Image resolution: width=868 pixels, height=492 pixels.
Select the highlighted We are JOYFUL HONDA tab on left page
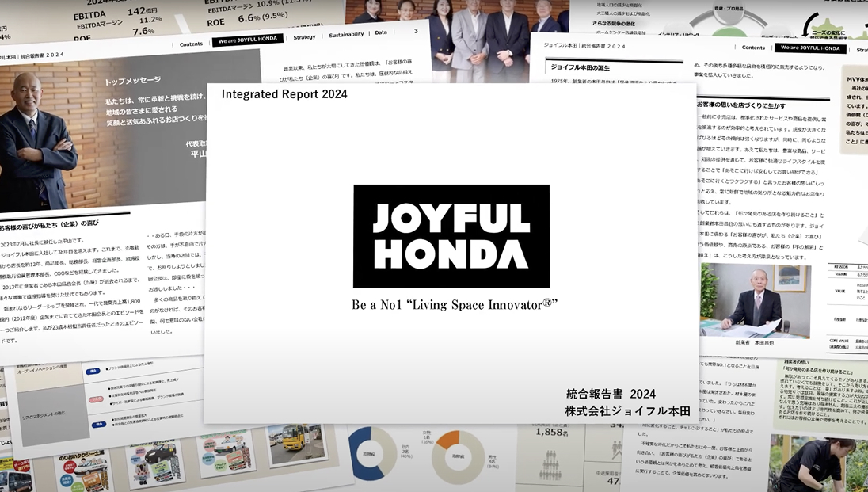point(247,40)
